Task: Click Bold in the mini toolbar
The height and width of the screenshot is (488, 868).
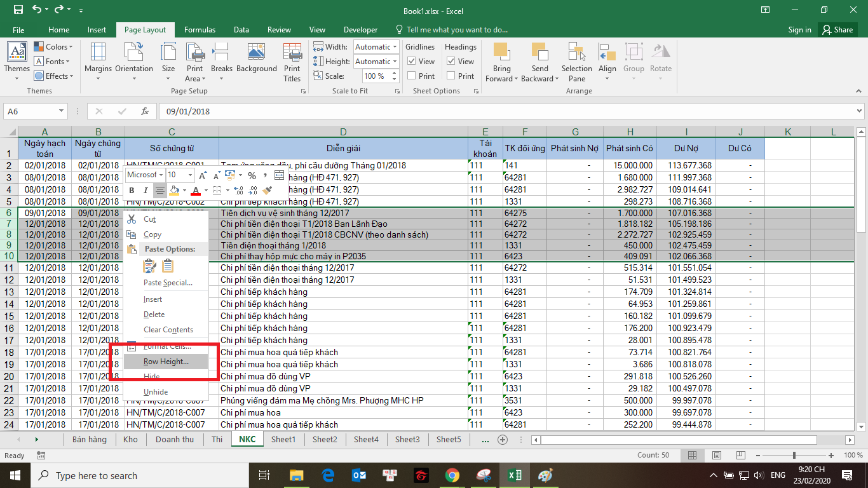Action: pos(132,191)
